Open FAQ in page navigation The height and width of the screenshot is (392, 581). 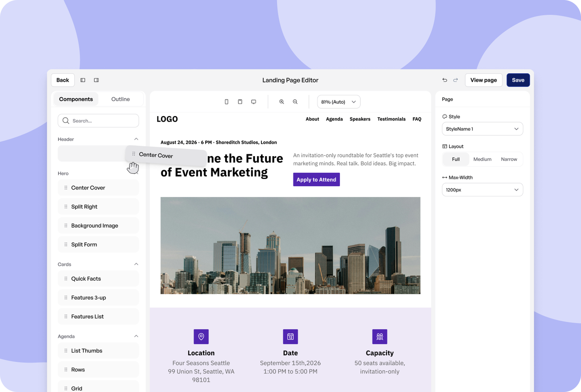pyautogui.click(x=417, y=119)
